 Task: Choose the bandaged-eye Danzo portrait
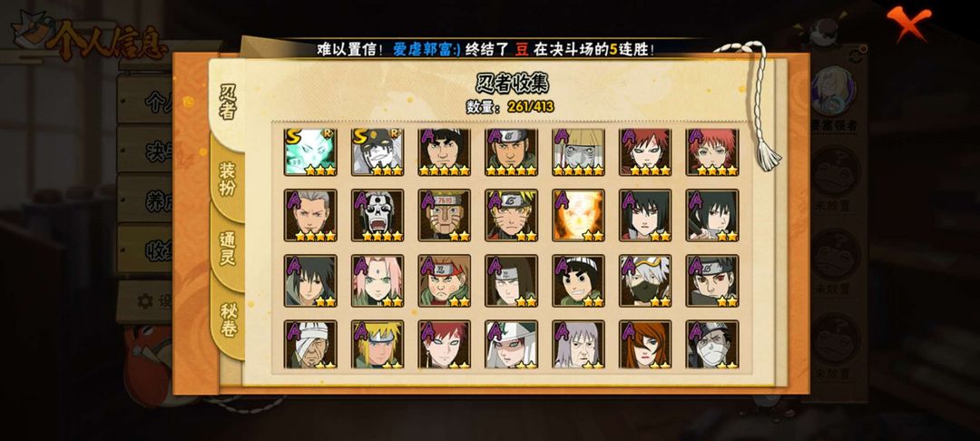(310, 344)
